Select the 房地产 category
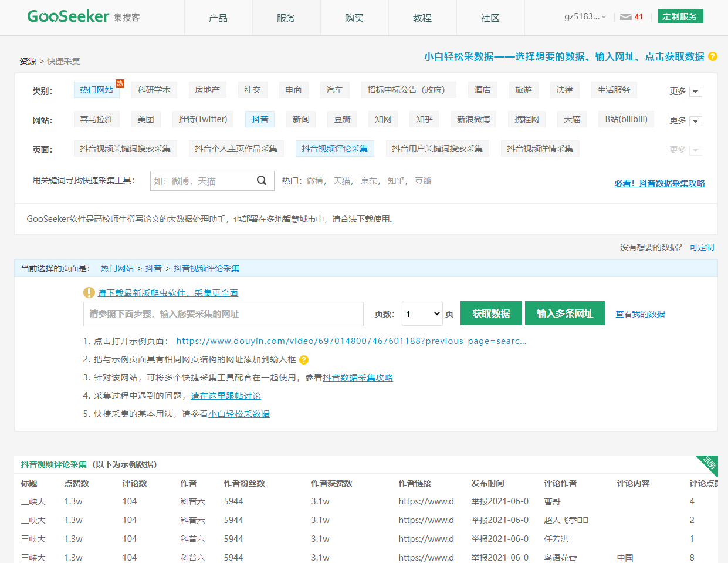Image resolution: width=728 pixels, height=563 pixels. (x=207, y=90)
